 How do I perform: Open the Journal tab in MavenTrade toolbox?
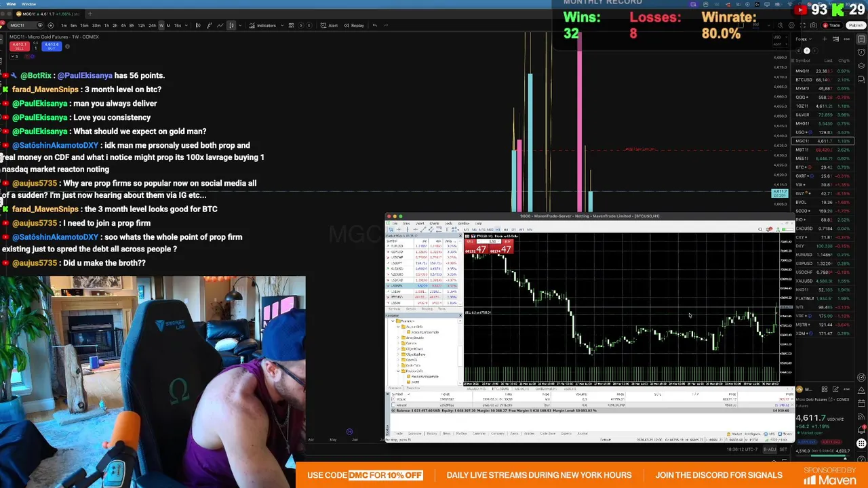coord(582,434)
